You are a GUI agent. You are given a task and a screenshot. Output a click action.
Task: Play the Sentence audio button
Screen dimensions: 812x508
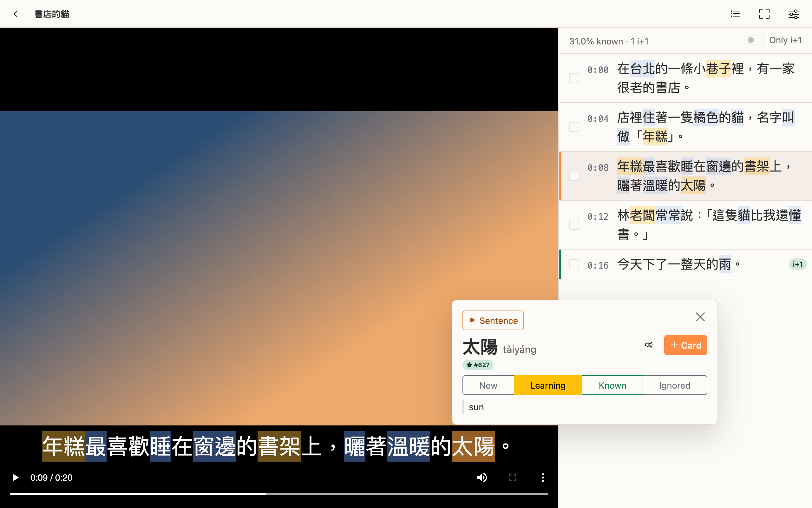pos(493,321)
